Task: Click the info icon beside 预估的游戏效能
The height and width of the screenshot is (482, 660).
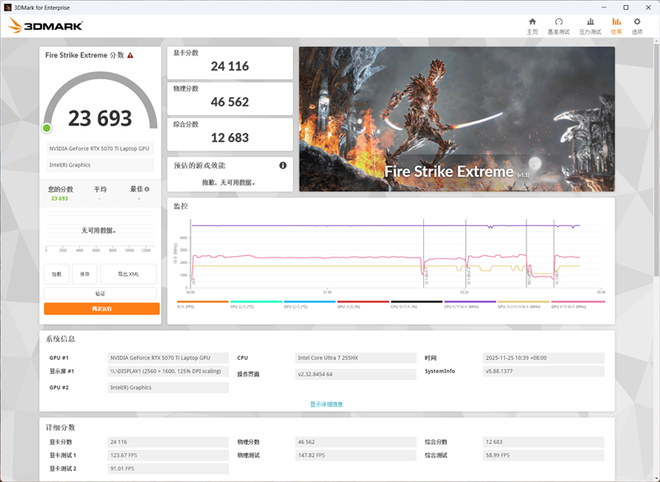Action: [x=283, y=165]
